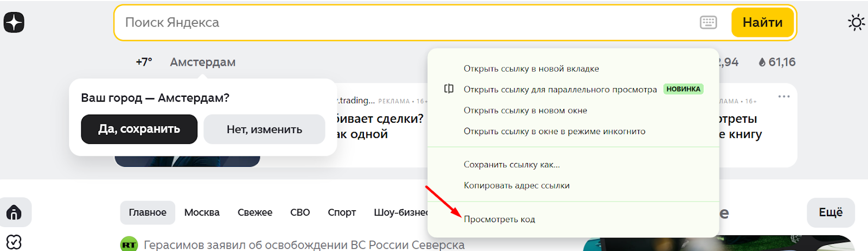868x251 pixels.
Task: Open the on-screen keyboard icon in search bar
Action: [x=709, y=22]
